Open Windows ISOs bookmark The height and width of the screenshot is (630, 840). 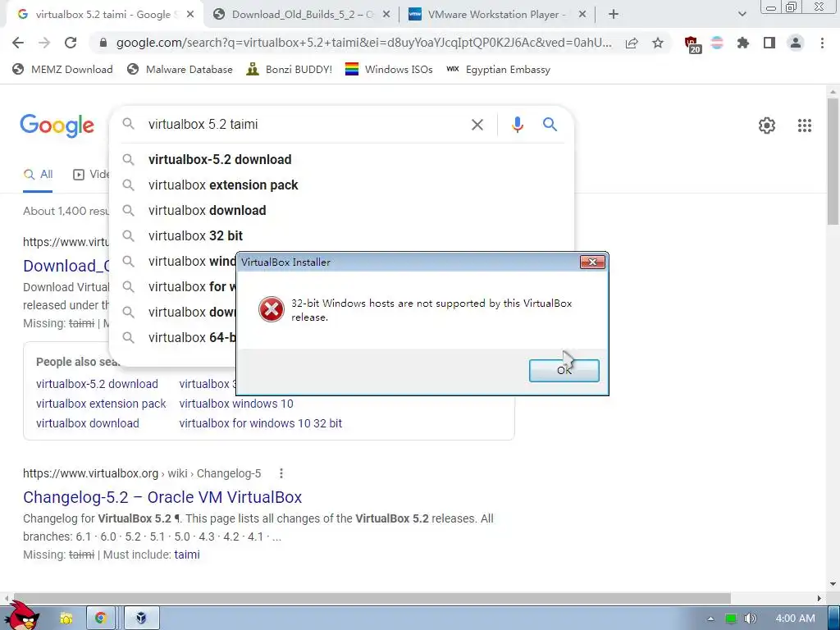389,69
